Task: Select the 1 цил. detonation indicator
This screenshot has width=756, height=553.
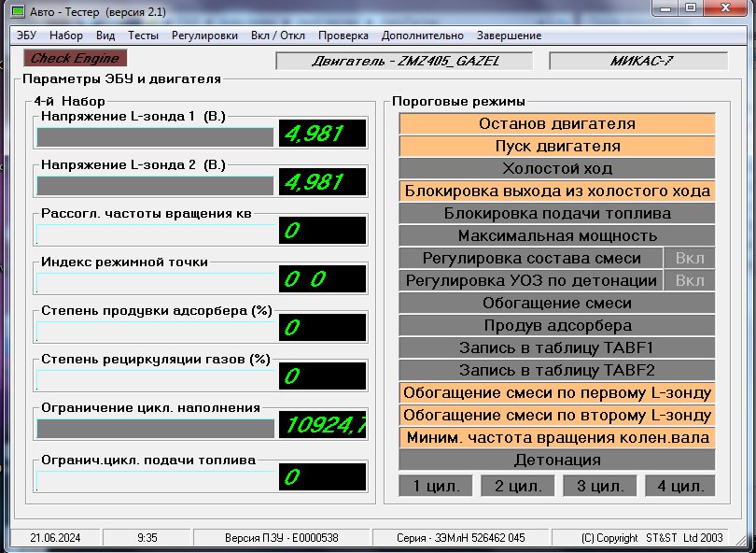Action: tap(436, 486)
